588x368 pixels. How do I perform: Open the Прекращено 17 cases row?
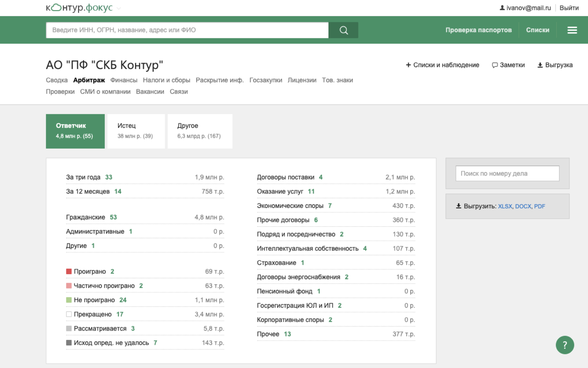point(145,314)
